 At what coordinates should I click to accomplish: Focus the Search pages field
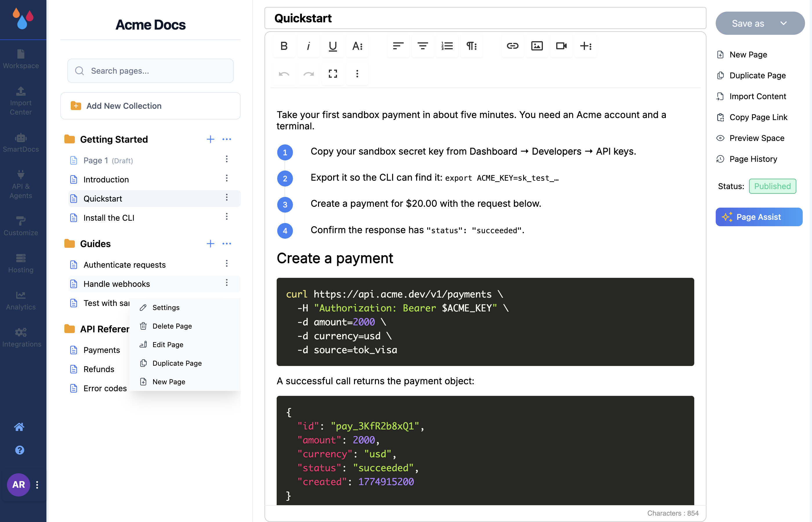[x=151, y=71]
